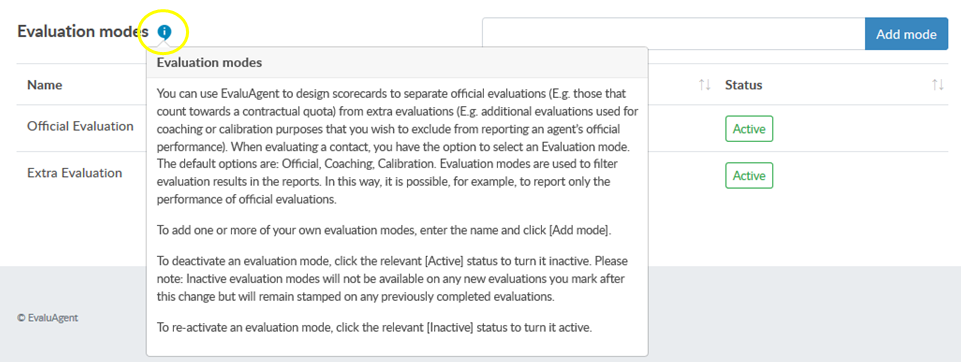The height and width of the screenshot is (362, 961).
Task: Sort the table by the Status column arrows
Action: click(x=938, y=85)
